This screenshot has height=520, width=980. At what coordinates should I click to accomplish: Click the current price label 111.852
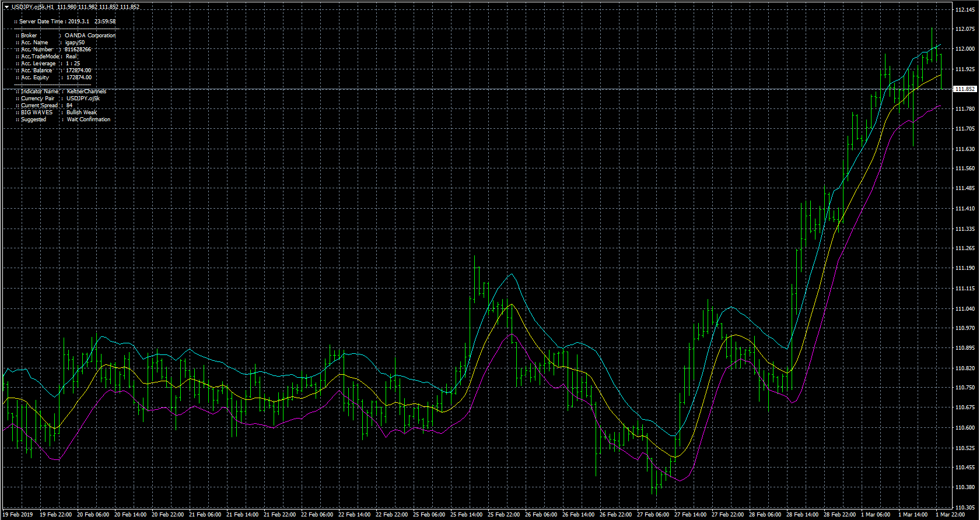(x=964, y=89)
